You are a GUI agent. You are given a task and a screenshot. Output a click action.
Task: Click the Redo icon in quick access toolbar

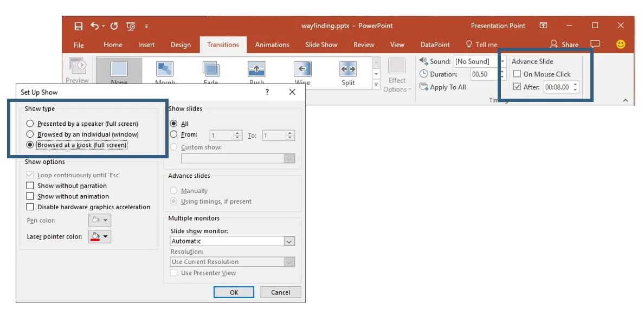(x=114, y=26)
